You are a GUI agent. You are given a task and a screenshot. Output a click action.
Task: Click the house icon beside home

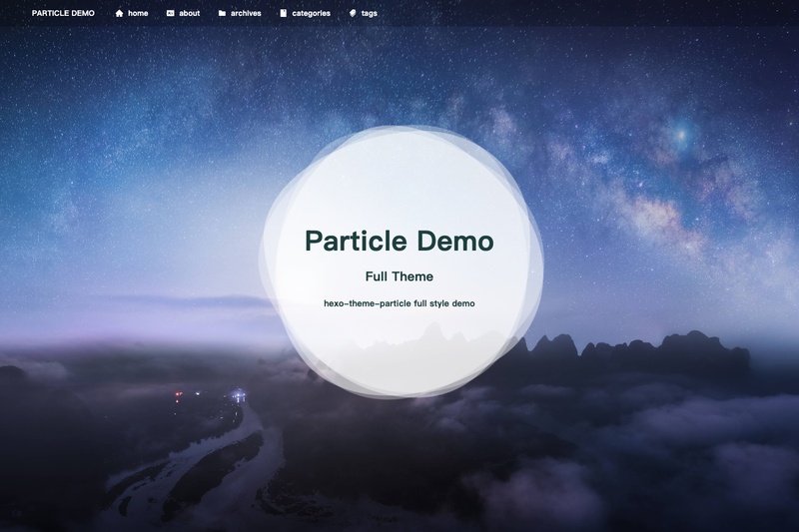119,13
